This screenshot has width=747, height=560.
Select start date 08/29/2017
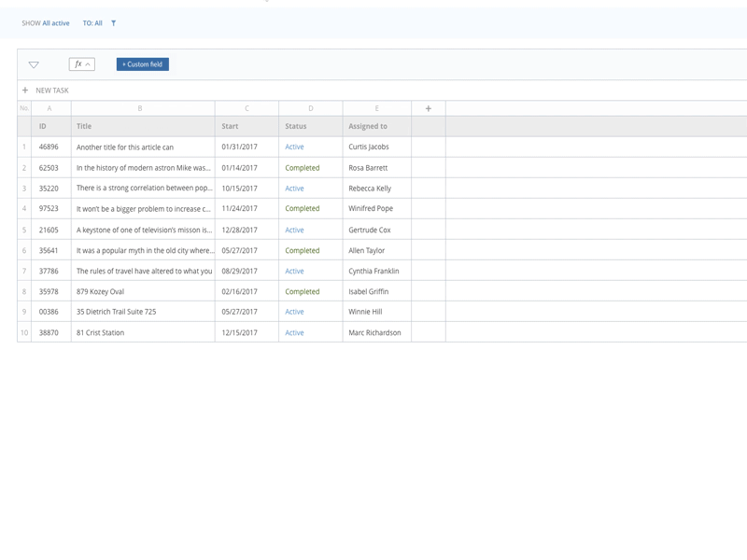[x=239, y=271]
